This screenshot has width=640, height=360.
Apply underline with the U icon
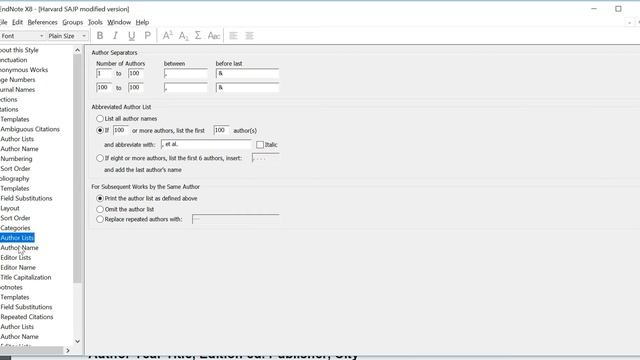click(x=131, y=36)
